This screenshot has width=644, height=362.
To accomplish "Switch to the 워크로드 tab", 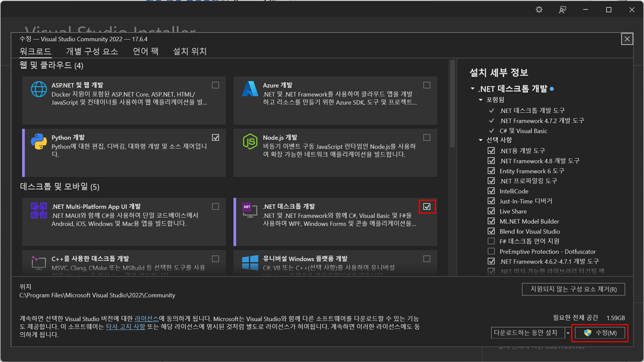I will [x=35, y=51].
